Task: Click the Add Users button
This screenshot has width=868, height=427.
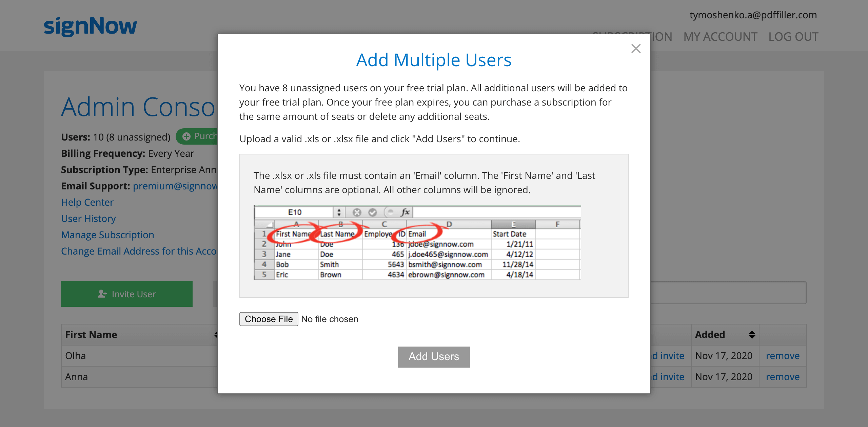Action: [434, 356]
